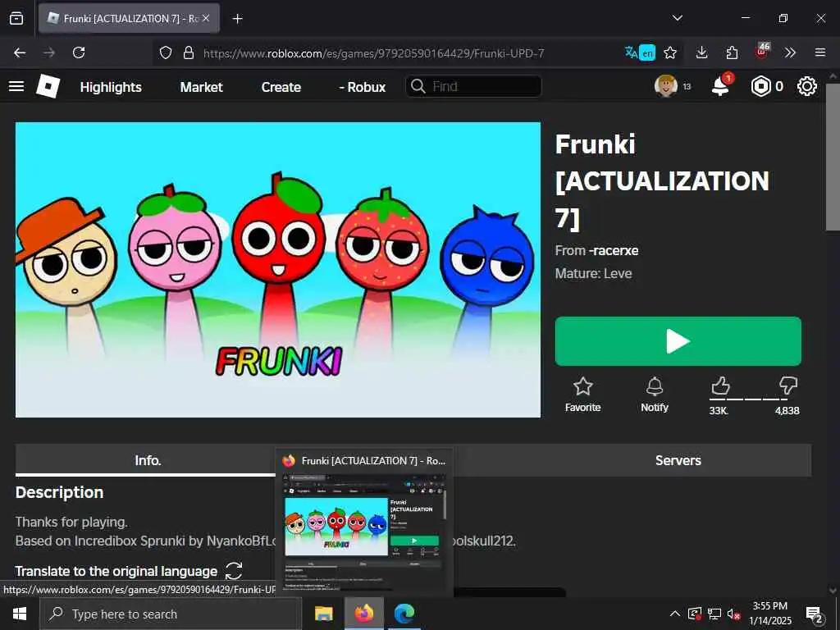
Task: Go back to previous page
Action: coord(20,52)
